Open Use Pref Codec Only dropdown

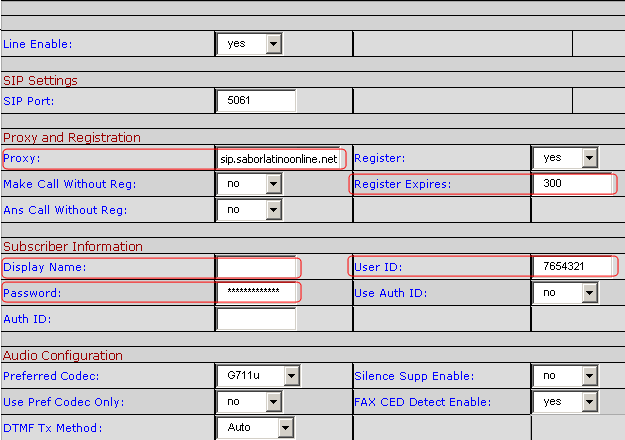(x=249, y=402)
